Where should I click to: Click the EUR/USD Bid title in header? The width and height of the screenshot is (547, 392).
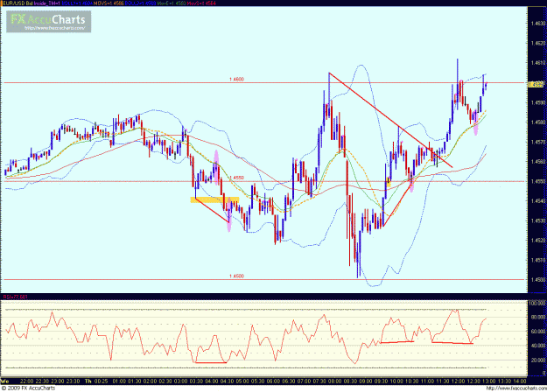[17, 3]
